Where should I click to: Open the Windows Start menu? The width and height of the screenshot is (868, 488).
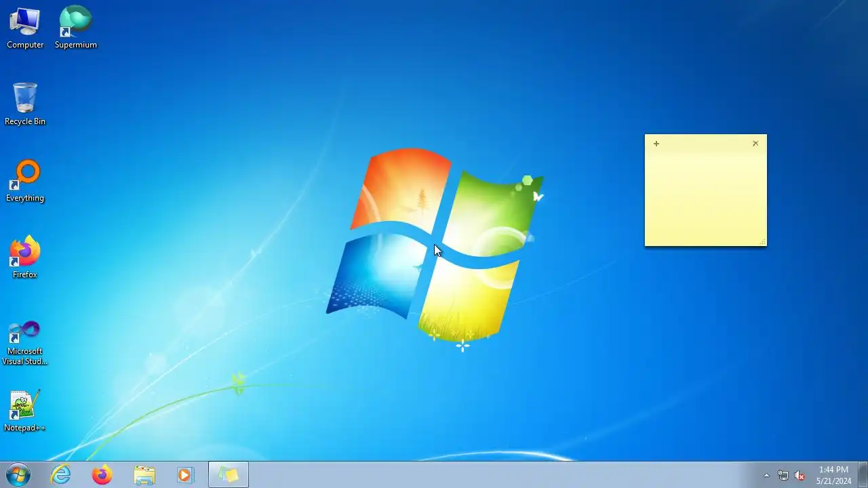pos(18,474)
